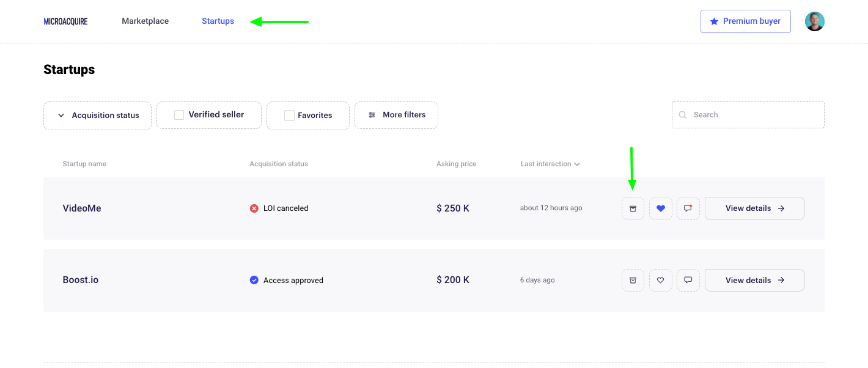Toggle the Verified seller checkbox

point(179,115)
